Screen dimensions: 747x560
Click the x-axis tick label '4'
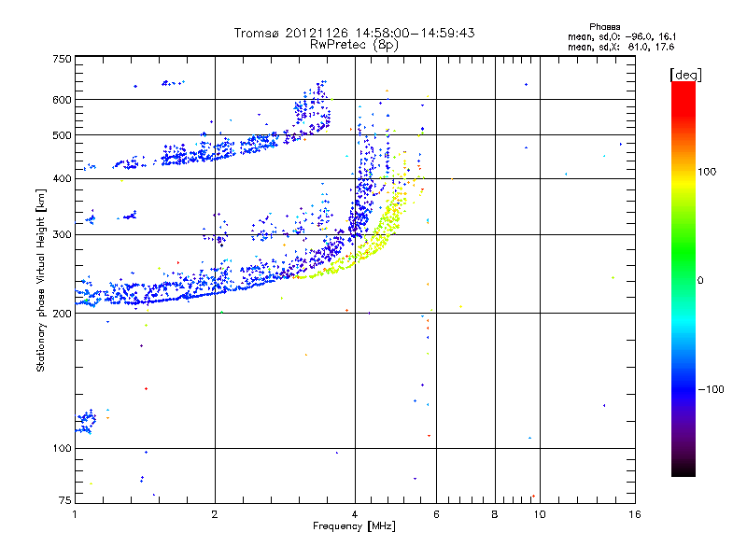point(355,514)
